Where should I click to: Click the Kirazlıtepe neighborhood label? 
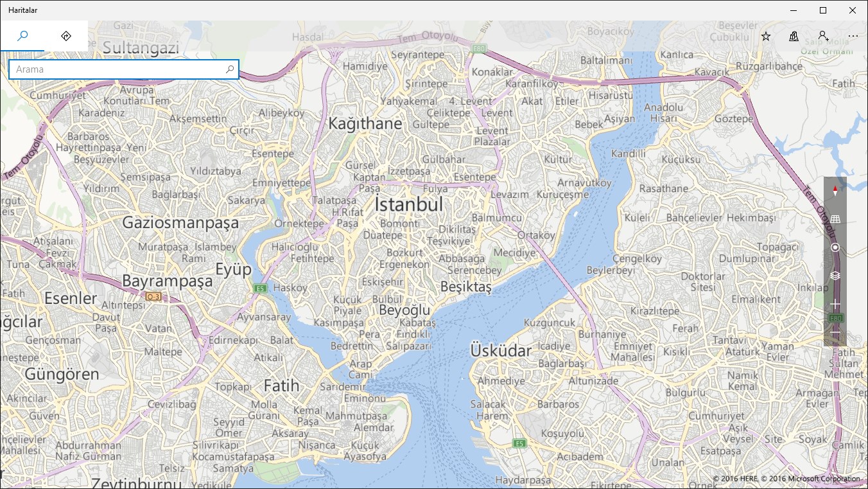[654, 311]
